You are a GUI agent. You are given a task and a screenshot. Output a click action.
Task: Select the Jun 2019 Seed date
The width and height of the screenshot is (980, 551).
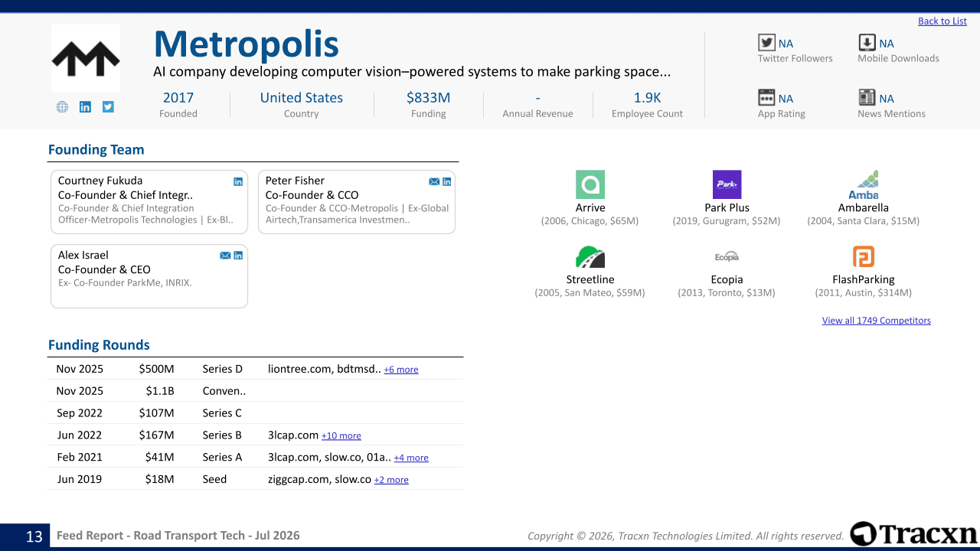pyautogui.click(x=80, y=480)
